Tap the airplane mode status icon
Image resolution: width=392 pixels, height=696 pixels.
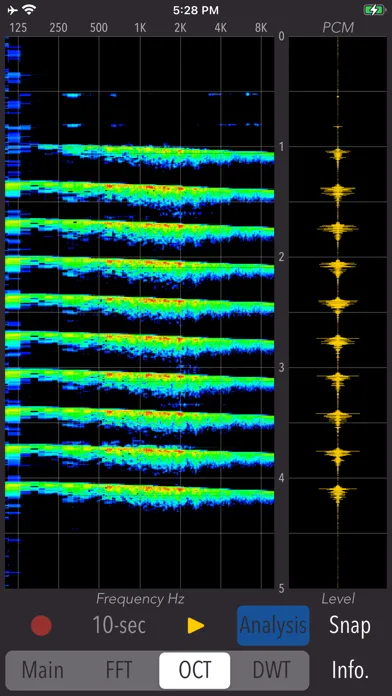point(13,9)
